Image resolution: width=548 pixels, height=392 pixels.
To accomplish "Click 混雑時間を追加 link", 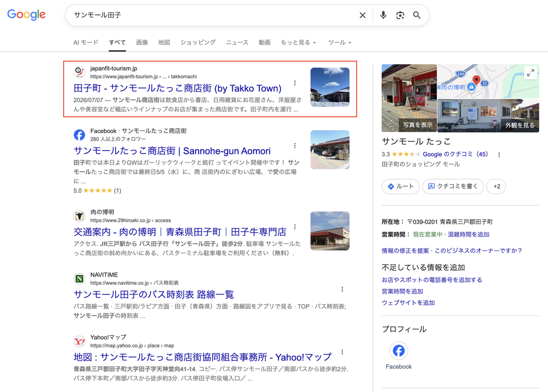I will [x=469, y=234].
